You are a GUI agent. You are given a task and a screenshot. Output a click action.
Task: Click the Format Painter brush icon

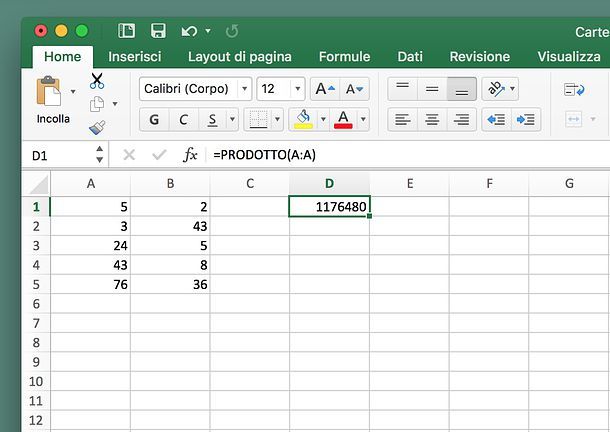(97, 127)
